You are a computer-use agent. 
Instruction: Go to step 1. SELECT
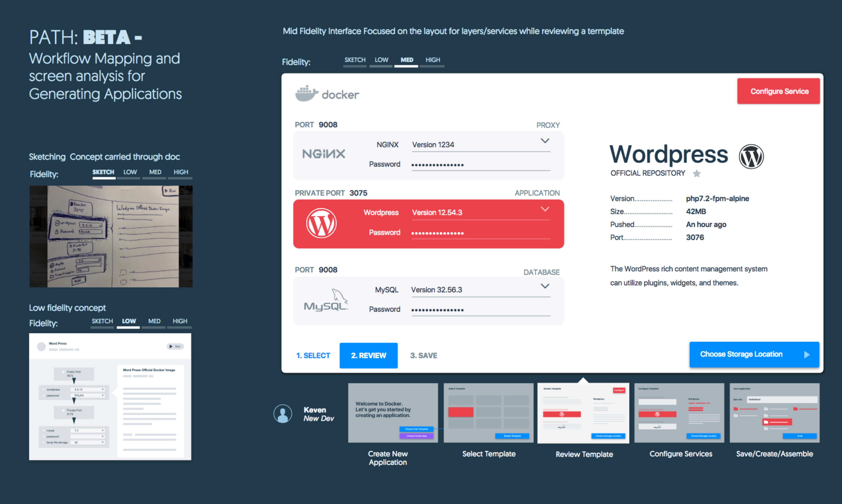pyautogui.click(x=313, y=356)
